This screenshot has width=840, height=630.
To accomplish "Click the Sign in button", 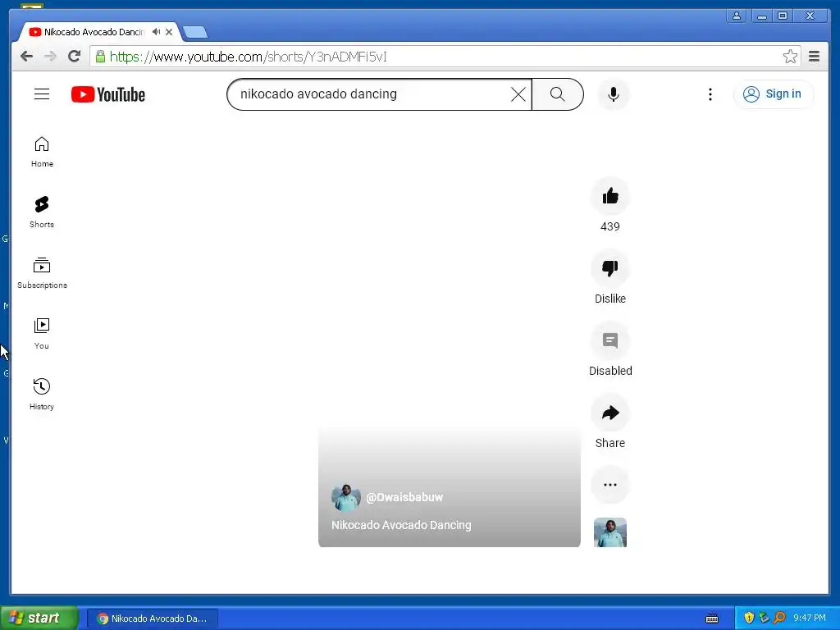I will click(x=773, y=94).
